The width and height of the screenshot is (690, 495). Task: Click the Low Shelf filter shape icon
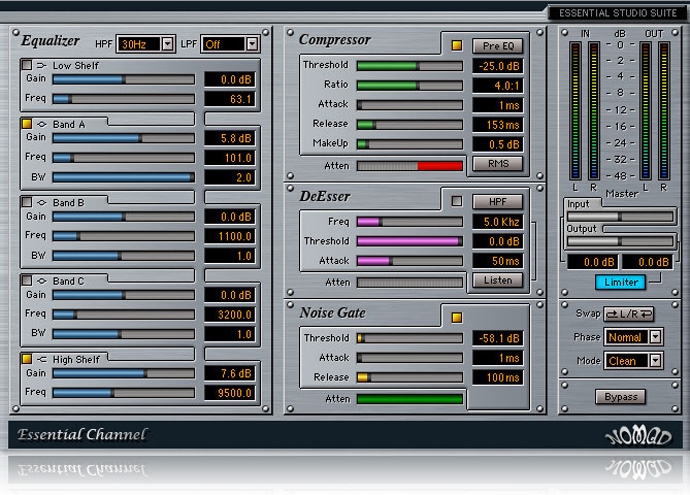click(x=42, y=65)
